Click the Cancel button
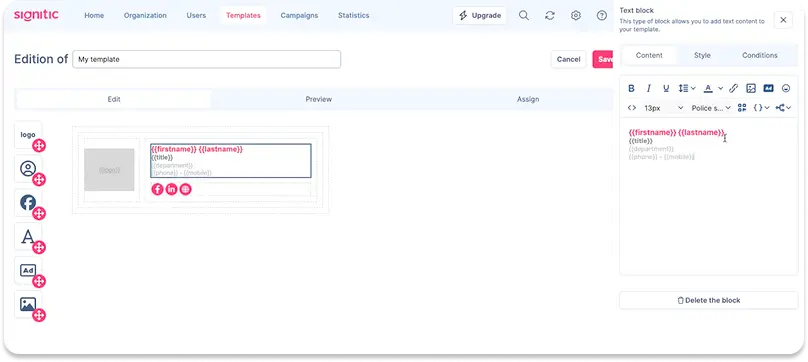The height and width of the screenshot is (362, 808). point(568,59)
